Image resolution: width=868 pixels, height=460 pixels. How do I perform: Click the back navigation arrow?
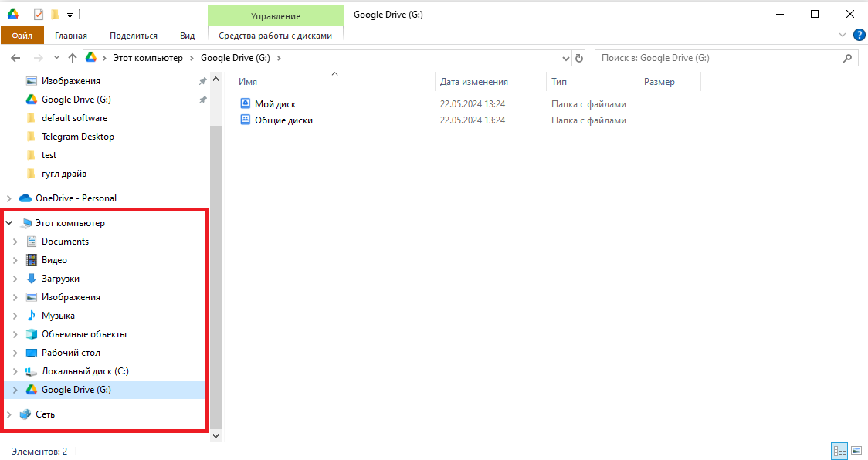pyautogui.click(x=15, y=58)
